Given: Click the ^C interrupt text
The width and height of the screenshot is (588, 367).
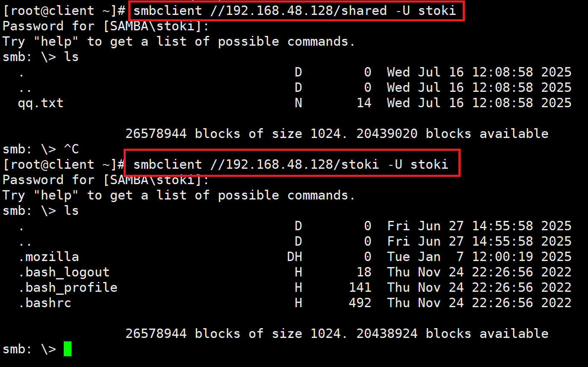Looking at the screenshot, I should click(x=71, y=149).
